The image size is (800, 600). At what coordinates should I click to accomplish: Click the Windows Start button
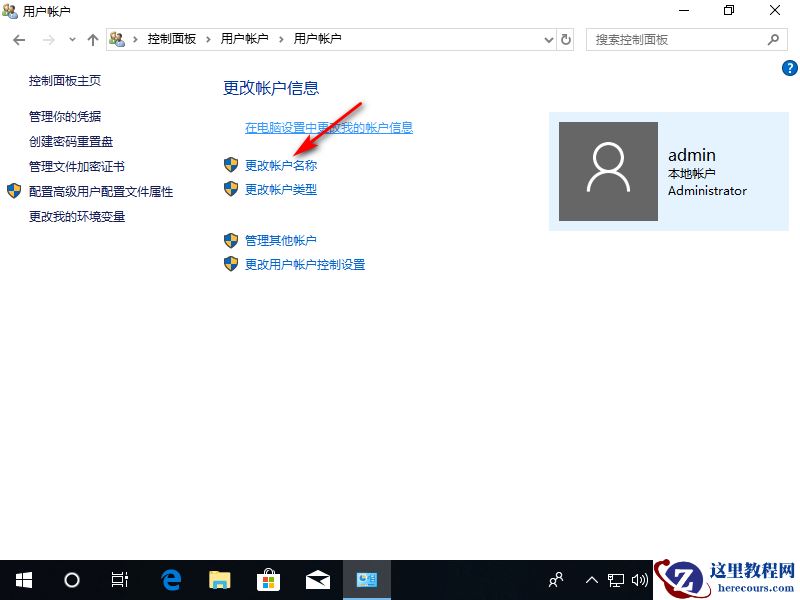23,579
